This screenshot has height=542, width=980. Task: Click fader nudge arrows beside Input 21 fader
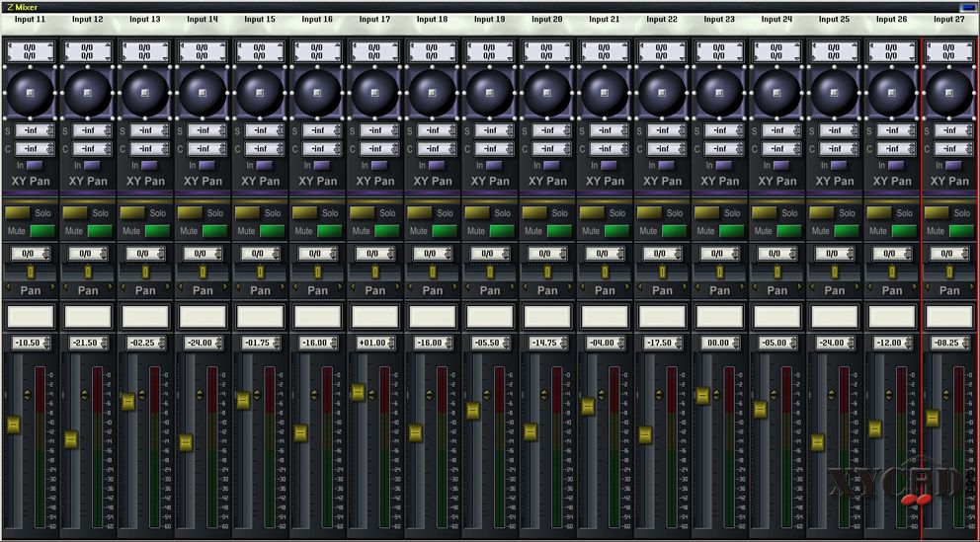[x=602, y=395]
